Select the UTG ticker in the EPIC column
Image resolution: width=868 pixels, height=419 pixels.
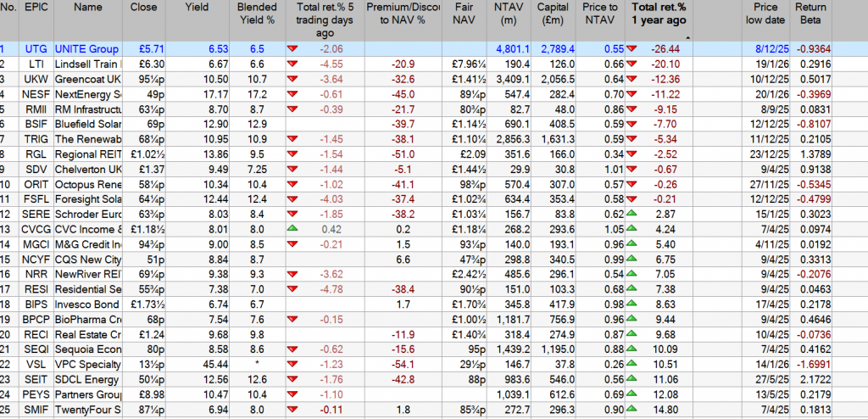[35, 49]
